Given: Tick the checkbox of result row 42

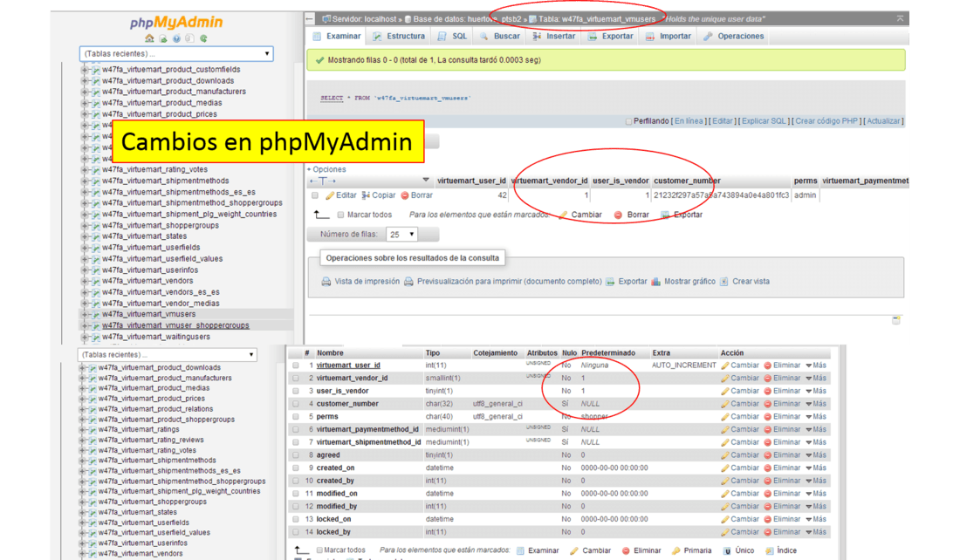Looking at the screenshot, I should click(315, 195).
